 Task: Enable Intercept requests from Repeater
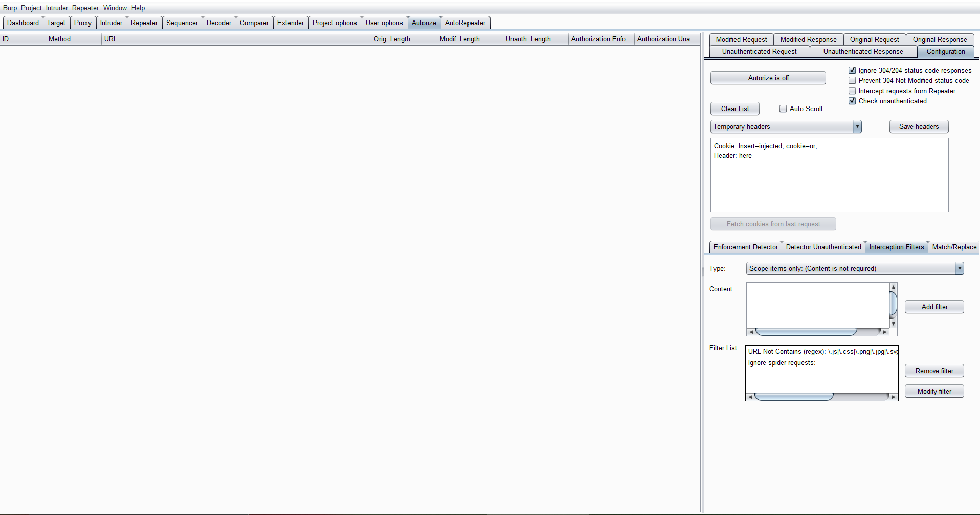point(852,91)
